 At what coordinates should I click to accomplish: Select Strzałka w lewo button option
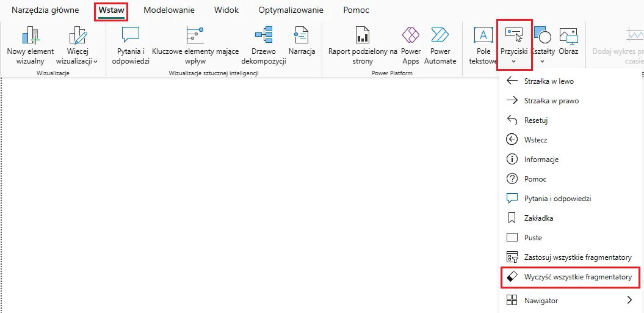click(x=548, y=81)
